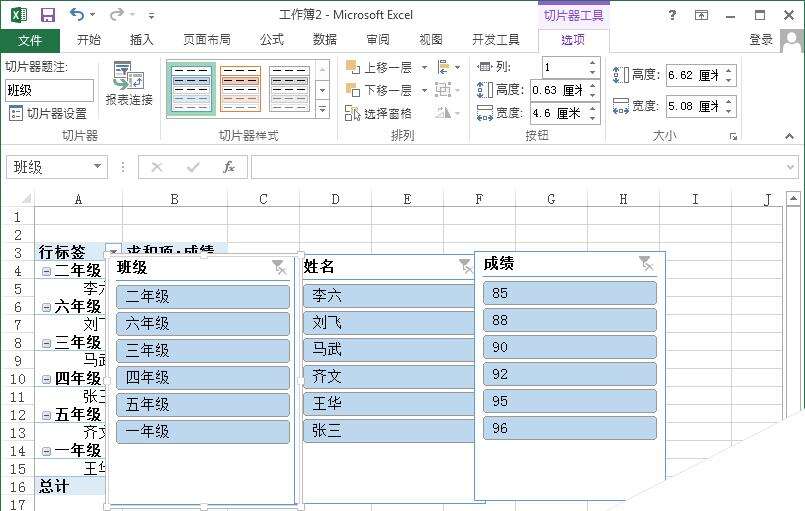The height and width of the screenshot is (511, 805).
Task: Toggle 92 in the 成绩 slicer
Action: (570, 374)
